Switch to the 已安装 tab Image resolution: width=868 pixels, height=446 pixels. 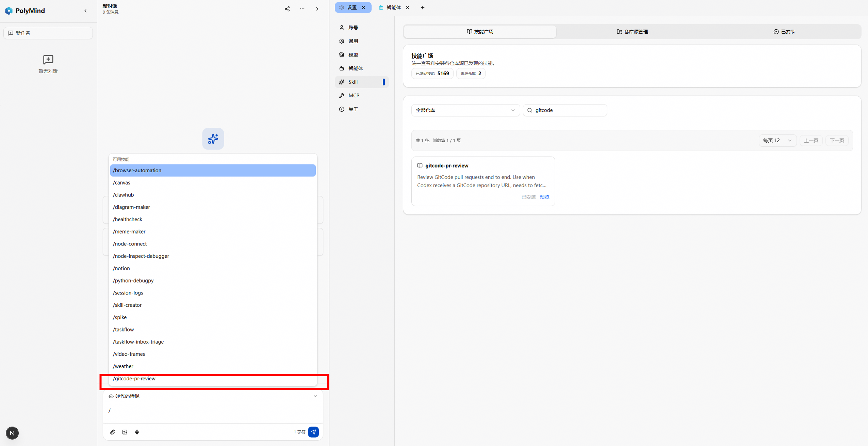(784, 32)
